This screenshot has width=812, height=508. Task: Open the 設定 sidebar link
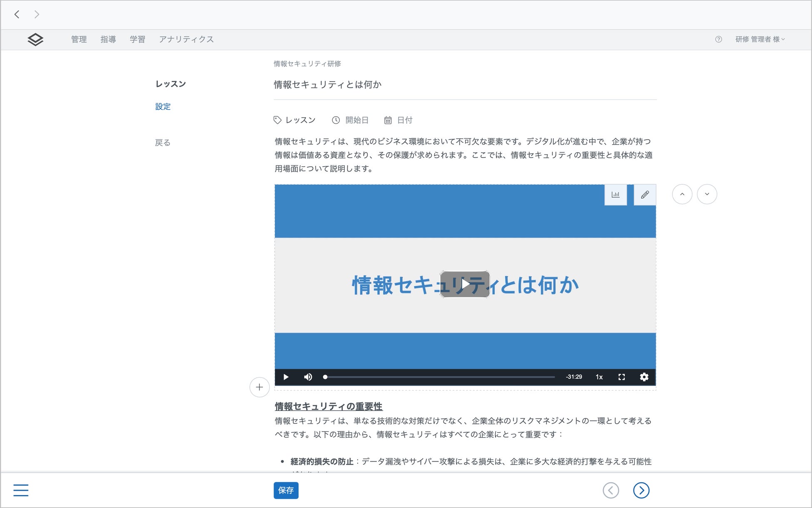163,107
